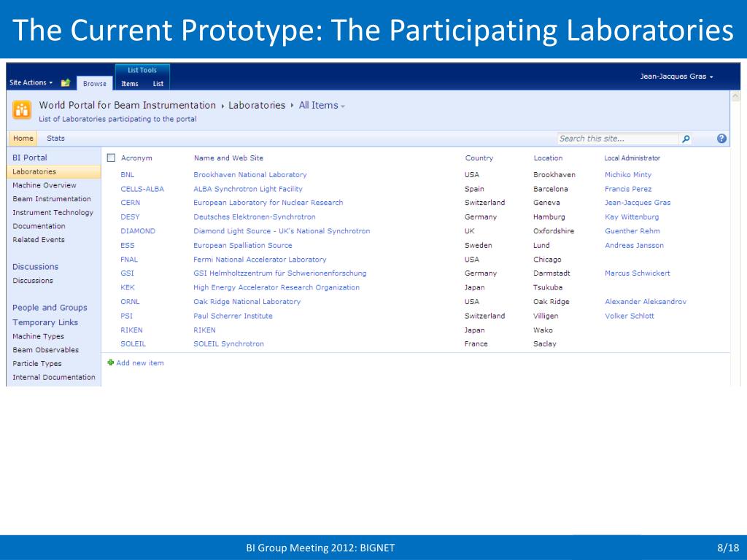
Task: Open the DIAMOND acronym link
Action: 138,231
